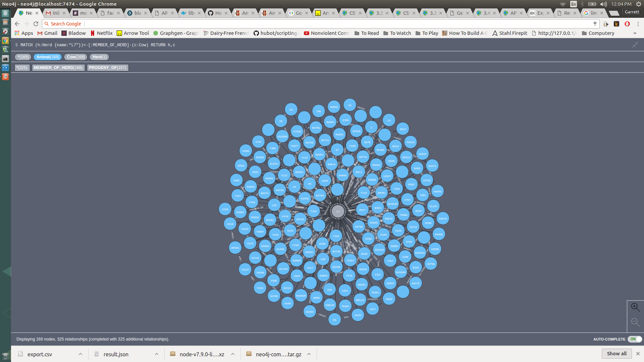Open the To Read bookmarks folder
The width and height of the screenshot is (644, 362).
[x=367, y=33]
